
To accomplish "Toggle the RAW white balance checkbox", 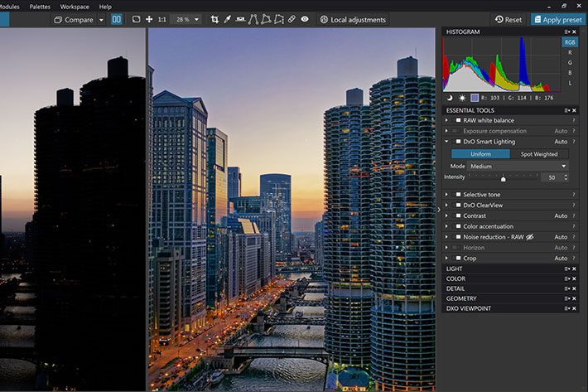I will coord(457,120).
